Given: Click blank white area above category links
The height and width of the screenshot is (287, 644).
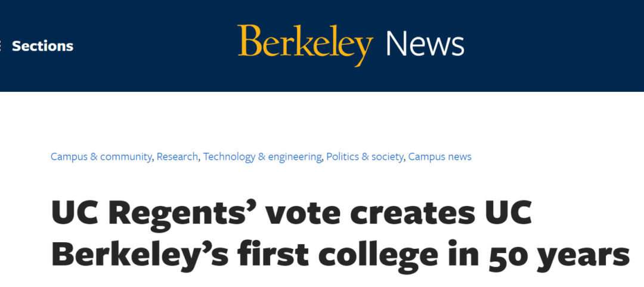Looking at the screenshot, I should 322,122.
